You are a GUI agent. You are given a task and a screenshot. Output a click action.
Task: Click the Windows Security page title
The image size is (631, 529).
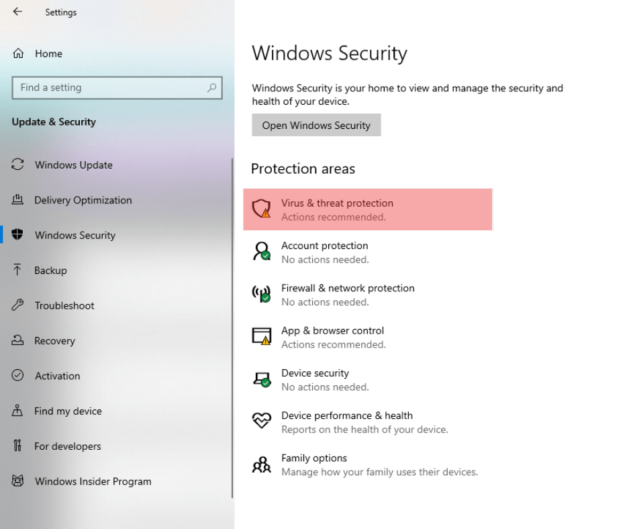click(x=330, y=53)
